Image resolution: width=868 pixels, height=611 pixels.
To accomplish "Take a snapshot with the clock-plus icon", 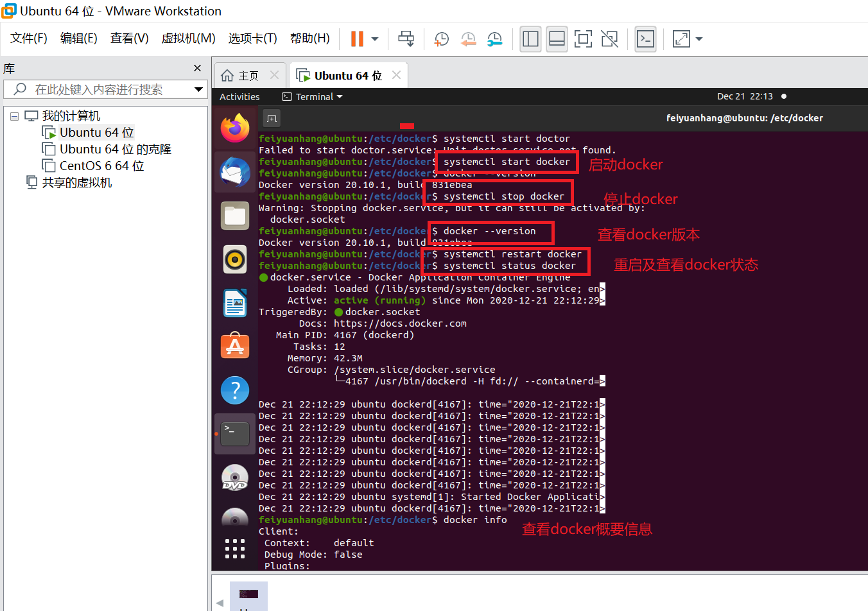I will [x=442, y=39].
